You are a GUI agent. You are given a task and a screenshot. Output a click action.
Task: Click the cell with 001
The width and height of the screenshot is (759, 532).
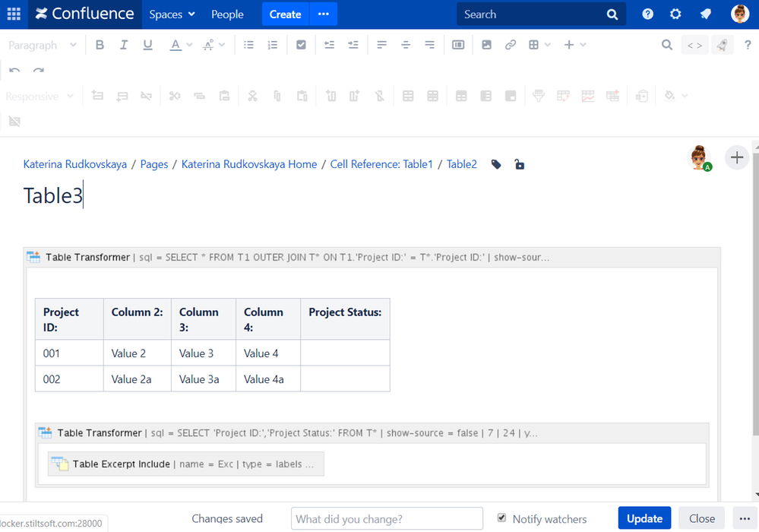pos(69,353)
